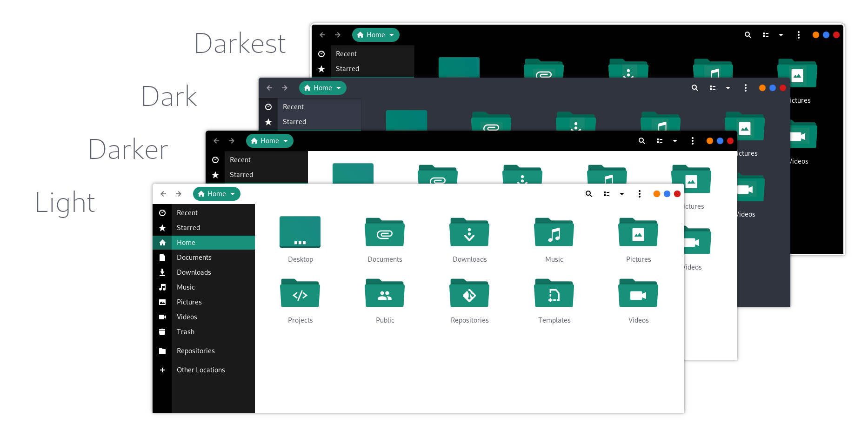Open three-dot menu in Darkest window
Viewport: 868px width, 436px height.
pyautogui.click(x=799, y=35)
